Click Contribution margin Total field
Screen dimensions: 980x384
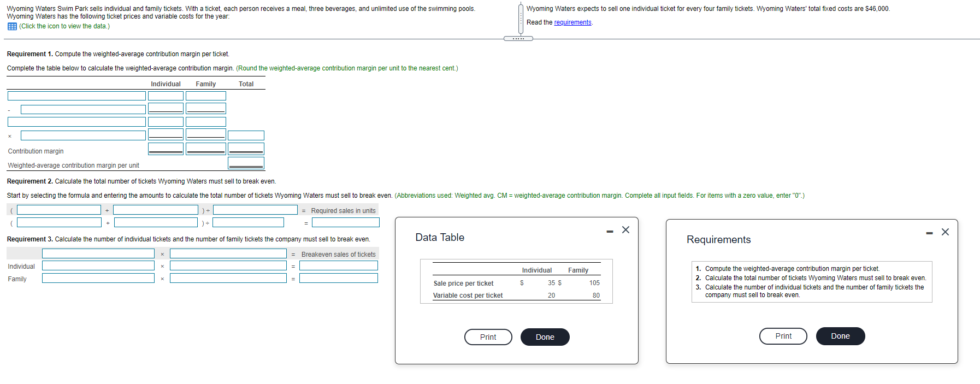tap(246, 149)
